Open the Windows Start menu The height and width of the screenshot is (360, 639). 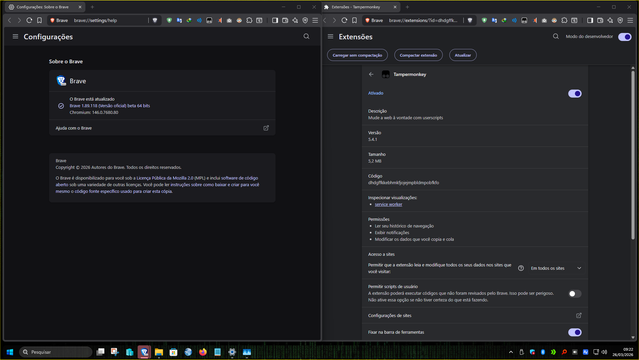pos(9,352)
